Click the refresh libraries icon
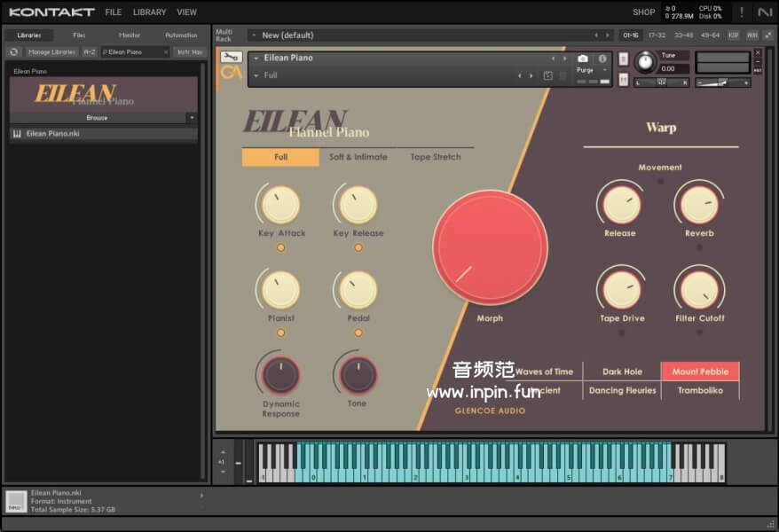 pos(13,52)
